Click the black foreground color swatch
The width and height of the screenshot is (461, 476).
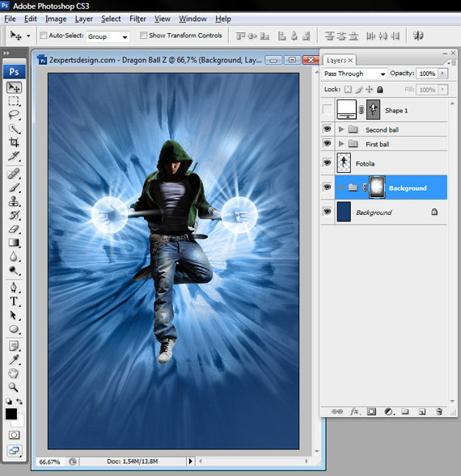tap(11, 414)
